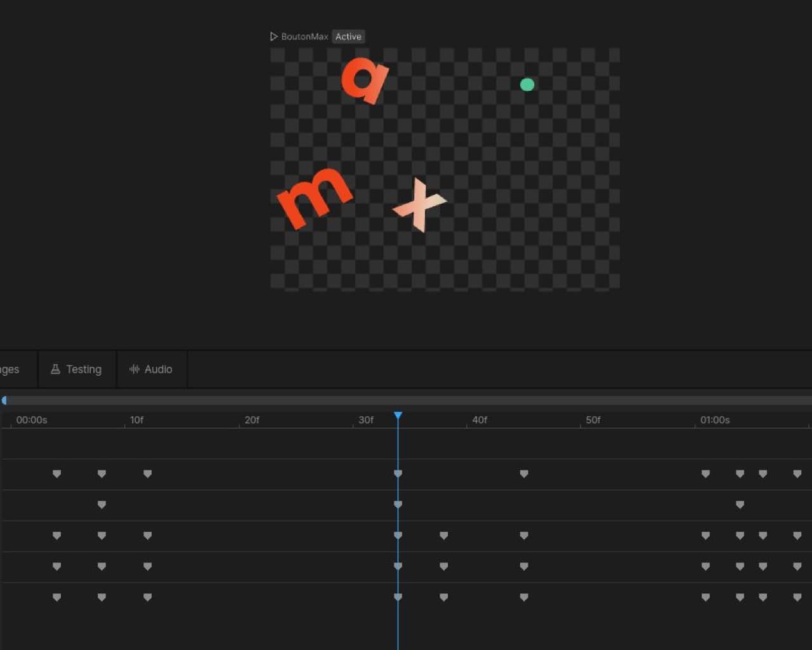Select the green circle on the canvas
This screenshot has height=650, width=812.
527,84
